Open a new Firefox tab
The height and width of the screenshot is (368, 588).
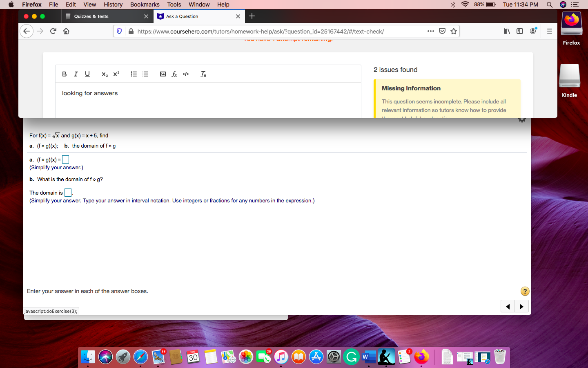point(252,16)
